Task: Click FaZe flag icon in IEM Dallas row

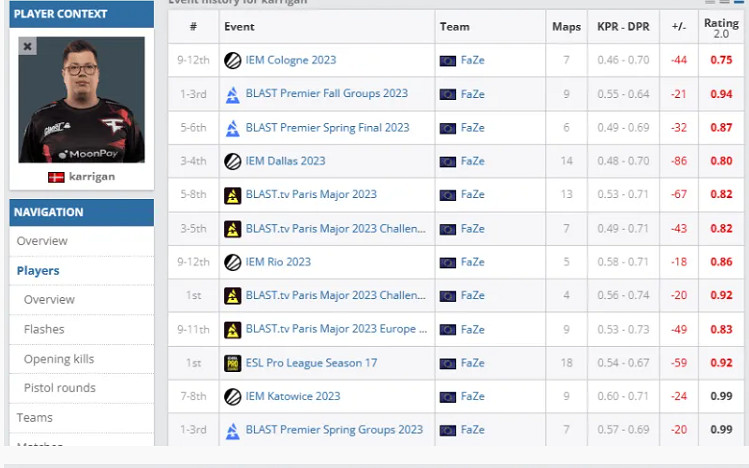Action: pyautogui.click(x=448, y=162)
